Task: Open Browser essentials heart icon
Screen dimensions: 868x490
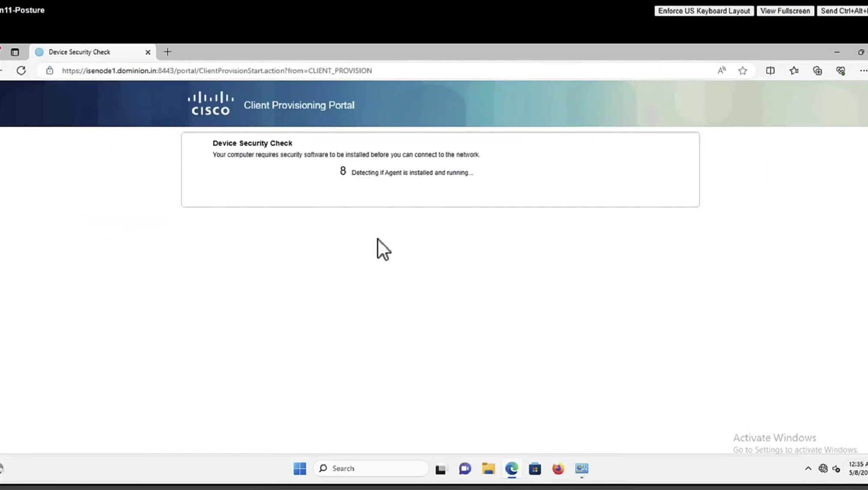Action: point(840,71)
